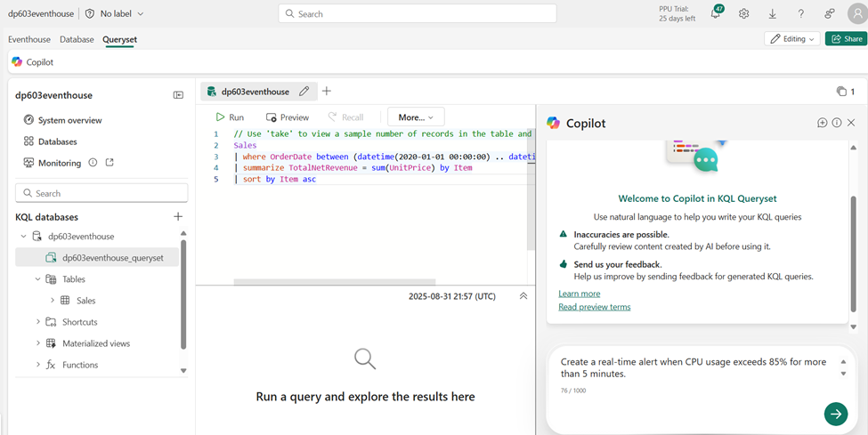Open System overview
This screenshot has height=435, width=868.
pyautogui.click(x=62, y=120)
